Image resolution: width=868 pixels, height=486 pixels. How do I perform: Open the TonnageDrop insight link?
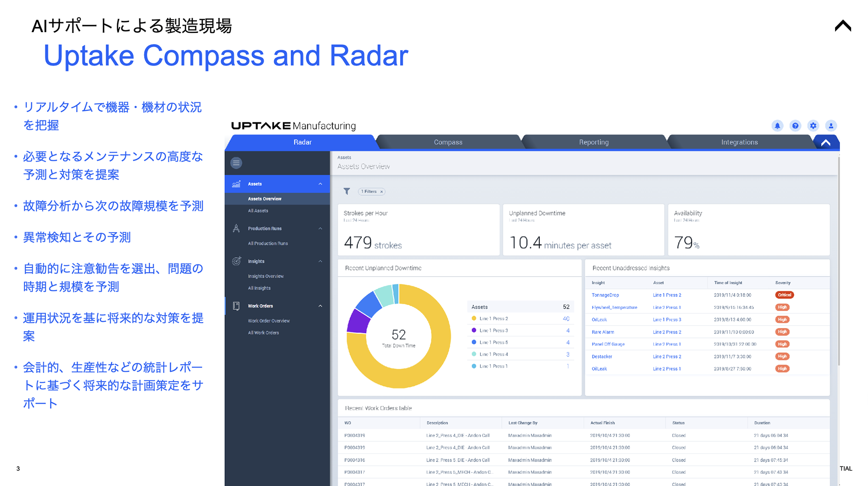pos(605,295)
